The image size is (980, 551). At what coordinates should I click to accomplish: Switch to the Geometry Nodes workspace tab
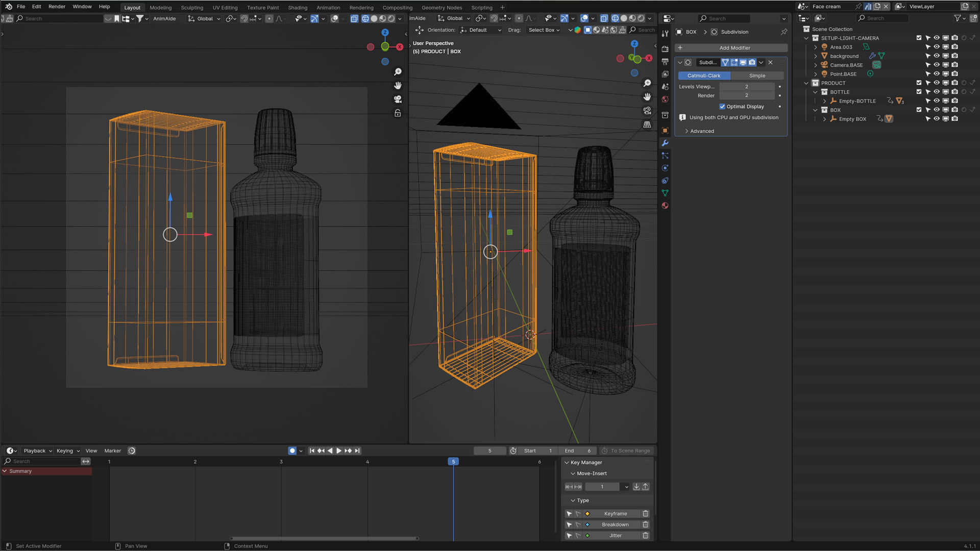coord(442,8)
